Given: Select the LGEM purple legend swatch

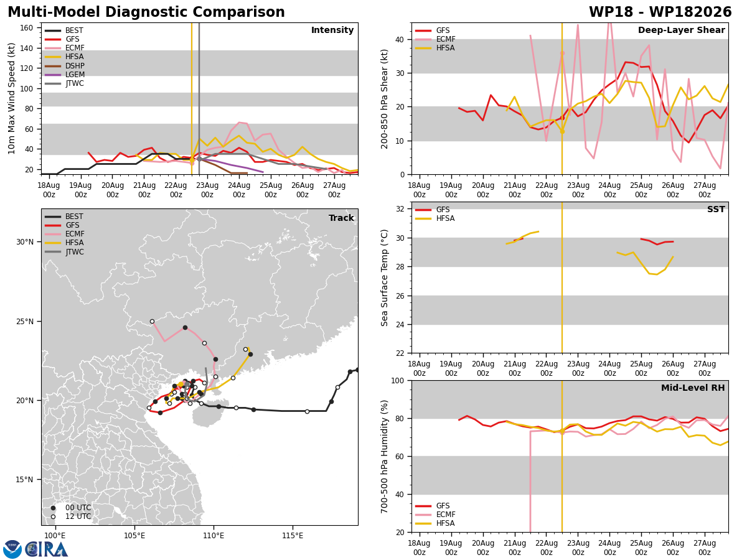Looking at the screenshot, I should [x=53, y=75].
